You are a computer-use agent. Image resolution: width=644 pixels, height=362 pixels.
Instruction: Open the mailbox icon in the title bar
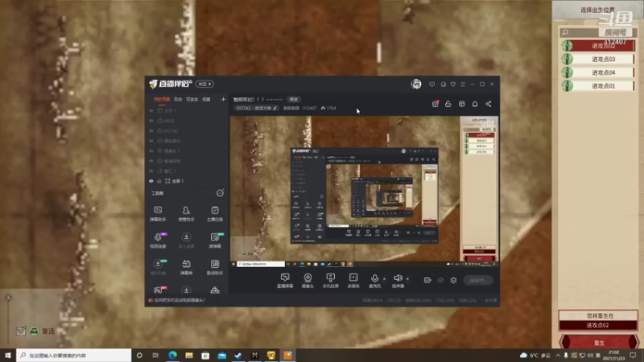tap(444, 84)
